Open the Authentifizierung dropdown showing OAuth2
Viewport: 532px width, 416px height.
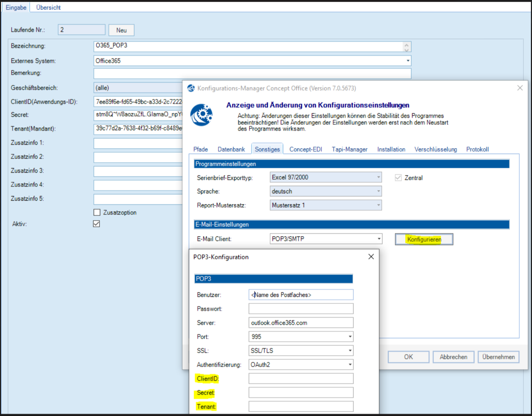(x=350, y=365)
